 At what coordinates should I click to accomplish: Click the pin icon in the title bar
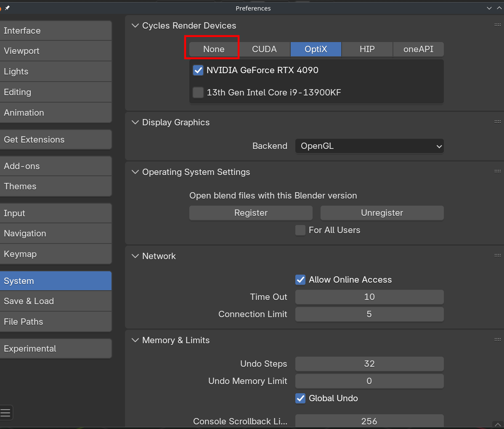click(7, 8)
